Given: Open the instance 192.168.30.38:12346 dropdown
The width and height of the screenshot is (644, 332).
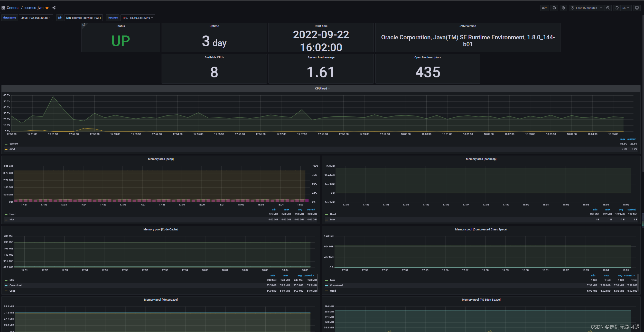Looking at the screenshot, I should pyautogui.click(x=137, y=18).
